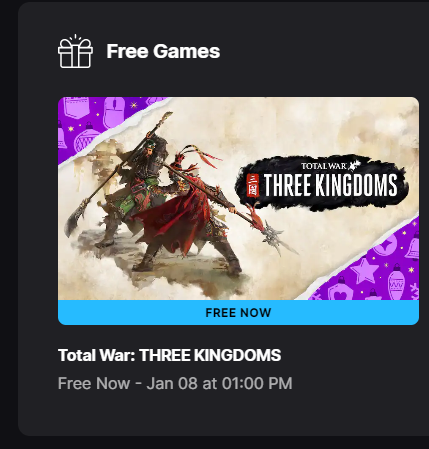Viewport: 429px width, 449px height.
Task: Click the TOTAL WAR text in logo
Action: tap(324, 166)
